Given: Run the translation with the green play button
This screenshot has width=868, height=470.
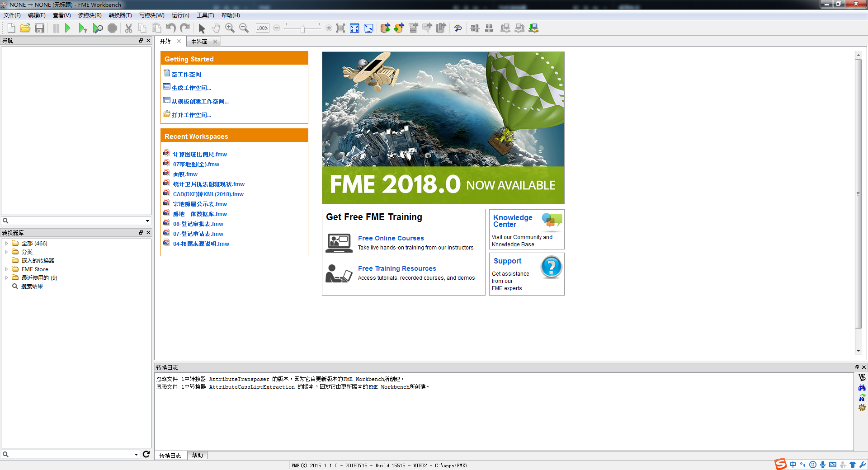Looking at the screenshot, I should point(68,28).
